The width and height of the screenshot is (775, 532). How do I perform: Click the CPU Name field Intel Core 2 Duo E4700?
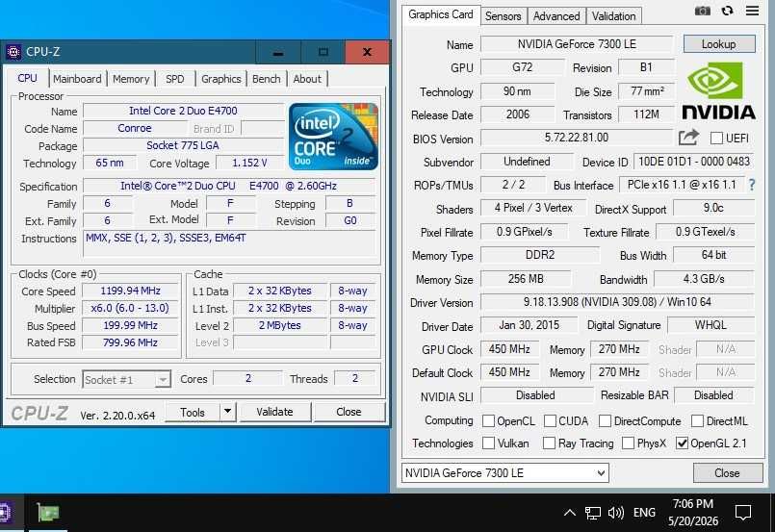[x=183, y=112]
